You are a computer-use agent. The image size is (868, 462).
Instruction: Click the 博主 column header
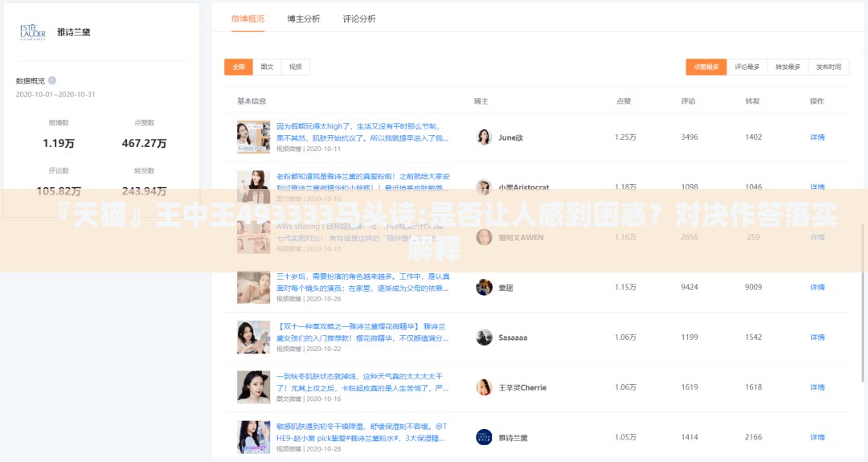[481, 101]
